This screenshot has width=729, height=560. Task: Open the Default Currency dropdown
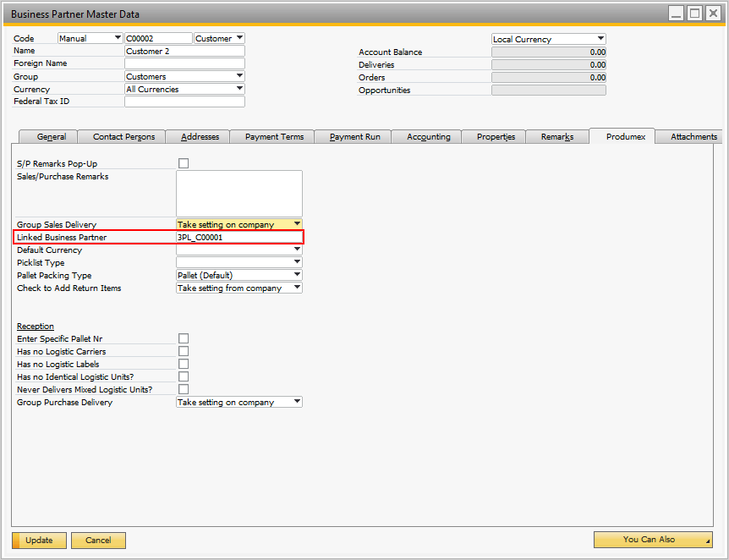coord(297,250)
